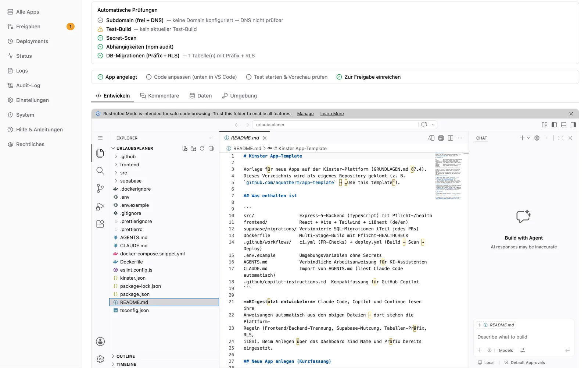Image resolution: width=588 pixels, height=368 pixels.
Task: Select step Test starten & Vorschau prüfen
Action: (287, 77)
